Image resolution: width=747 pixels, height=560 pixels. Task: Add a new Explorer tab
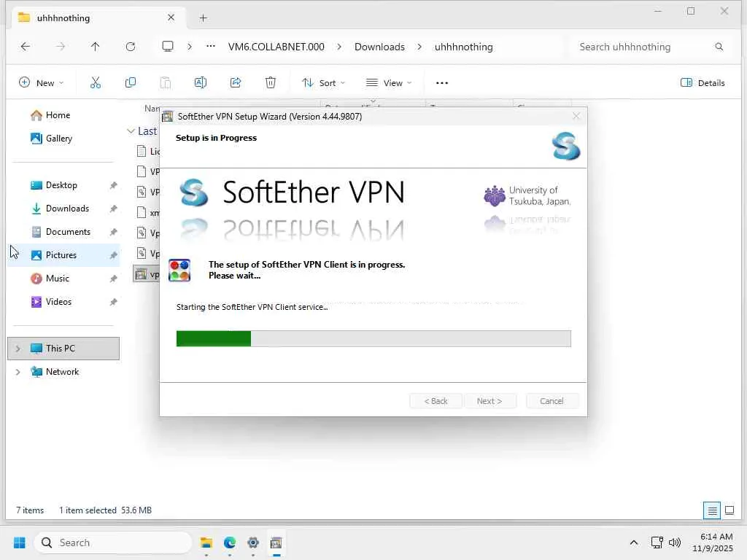204,18
